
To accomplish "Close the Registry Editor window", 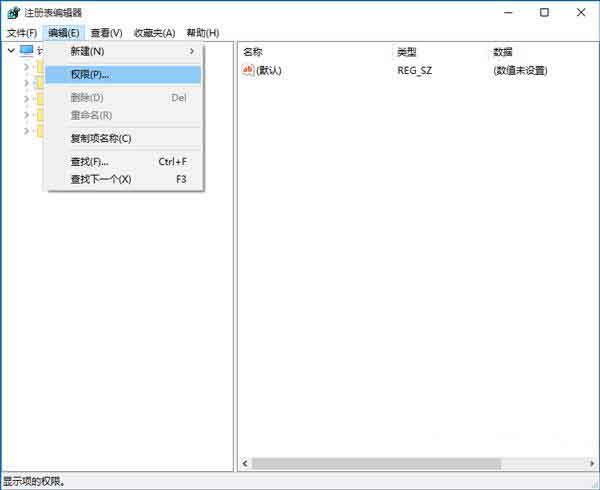I will coord(581,13).
